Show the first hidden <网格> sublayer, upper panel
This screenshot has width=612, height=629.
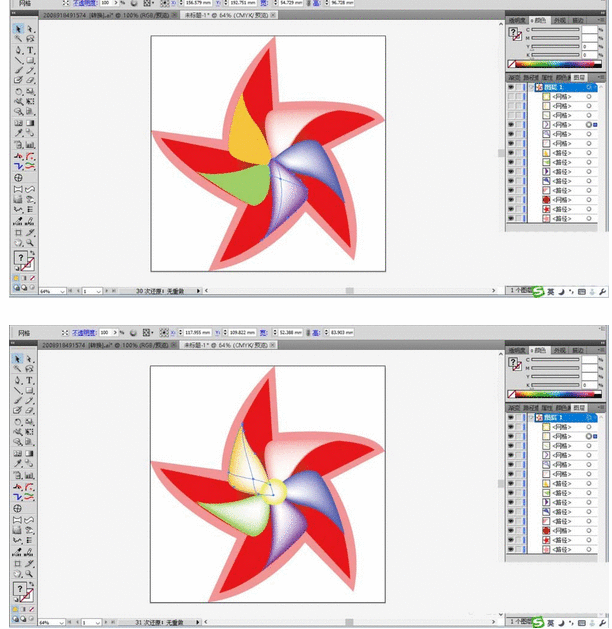coord(511,97)
